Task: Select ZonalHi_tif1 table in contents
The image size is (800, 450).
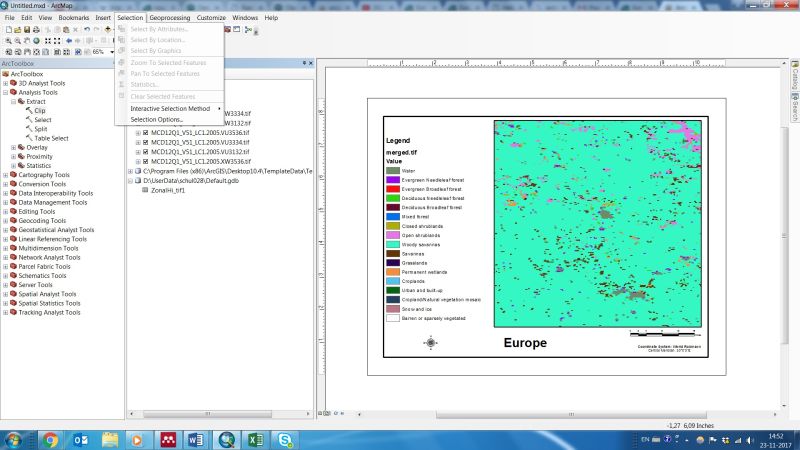Action: (x=168, y=190)
